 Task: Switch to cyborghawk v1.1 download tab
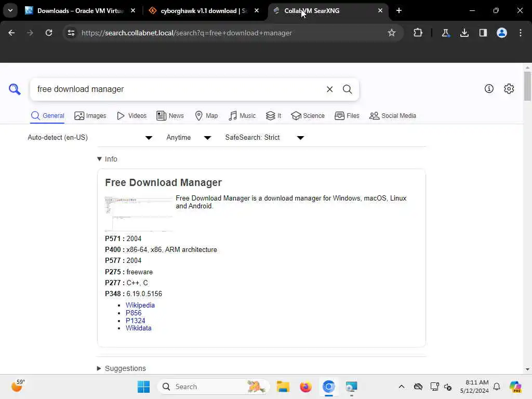(x=204, y=11)
